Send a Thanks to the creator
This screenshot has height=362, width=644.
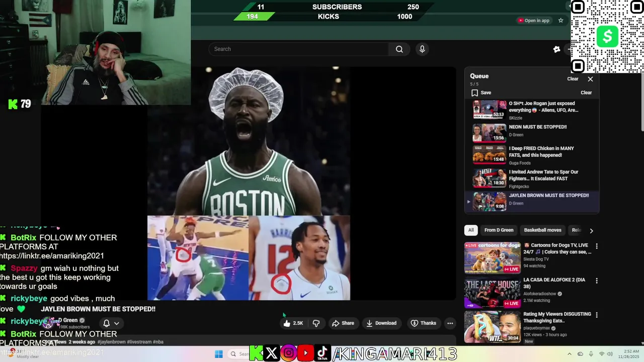423,323
